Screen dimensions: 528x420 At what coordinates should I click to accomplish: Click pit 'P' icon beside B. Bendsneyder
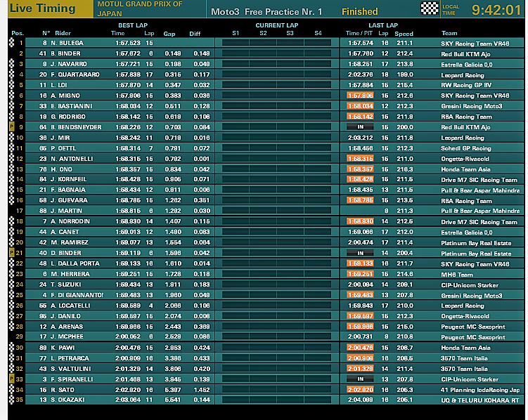point(12,127)
